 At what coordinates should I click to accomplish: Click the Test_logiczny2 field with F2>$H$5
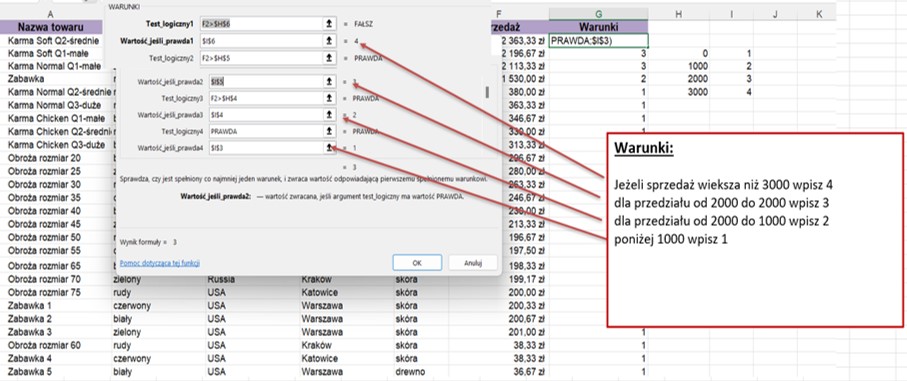(261, 58)
